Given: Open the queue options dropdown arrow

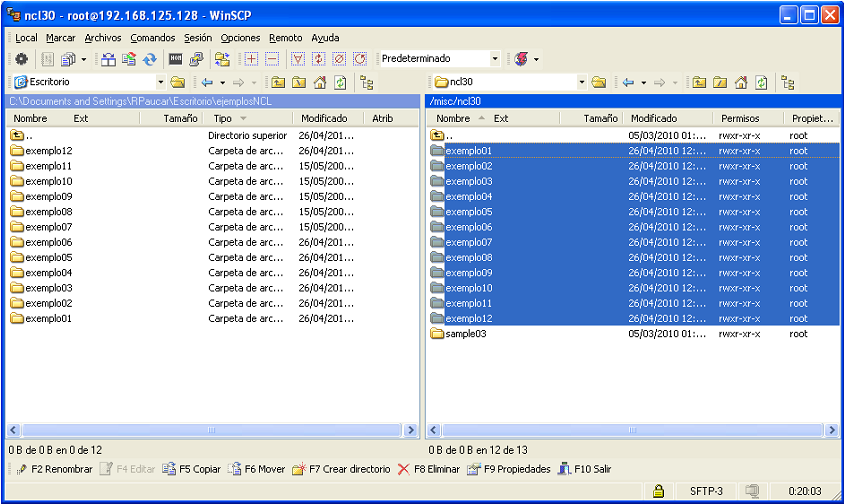Looking at the screenshot, I should pyautogui.click(x=83, y=59).
